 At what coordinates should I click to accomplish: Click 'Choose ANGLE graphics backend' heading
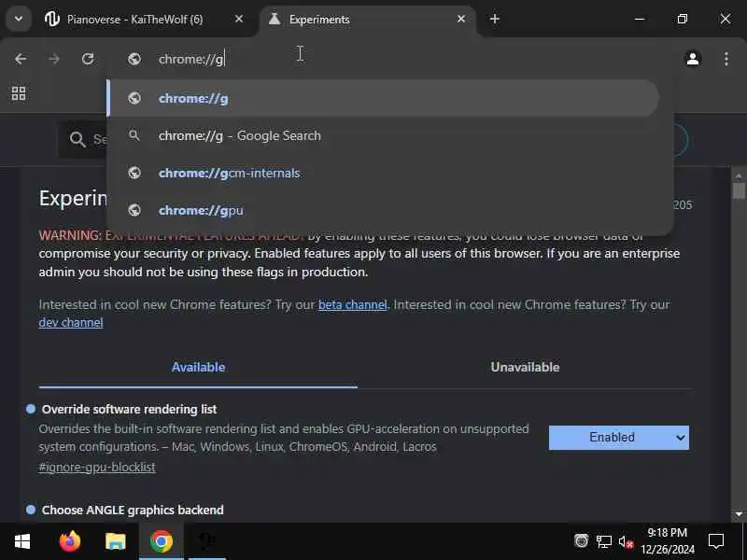pos(133,510)
